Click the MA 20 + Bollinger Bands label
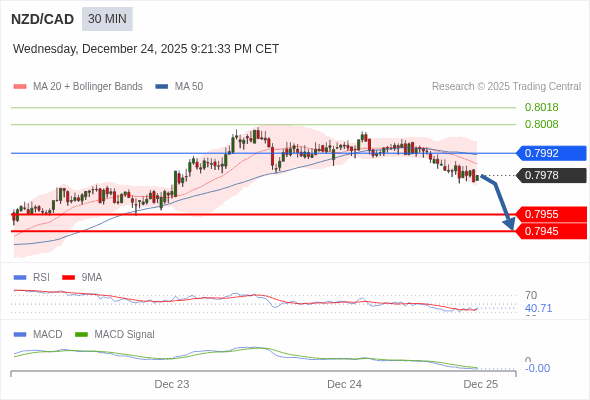 pos(88,87)
